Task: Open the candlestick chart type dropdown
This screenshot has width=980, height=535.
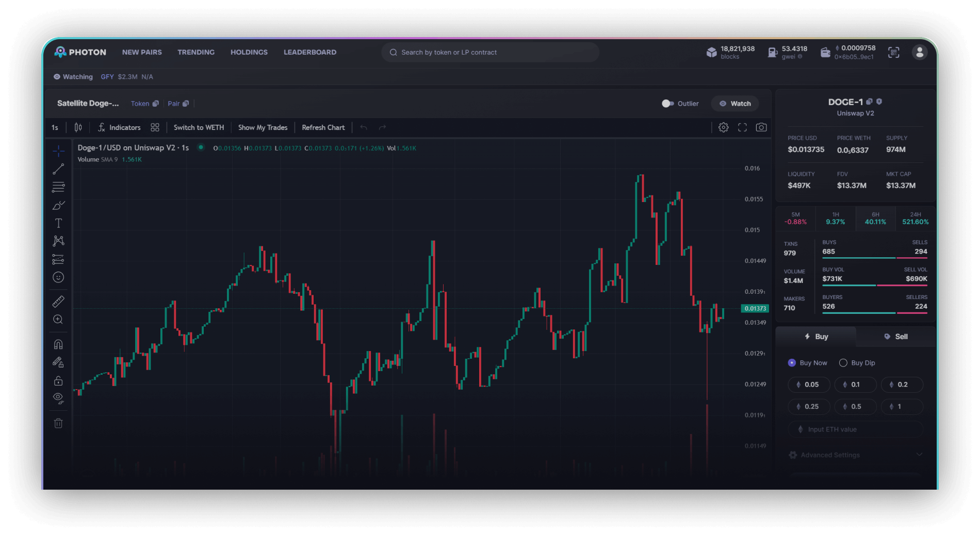Action: click(78, 127)
